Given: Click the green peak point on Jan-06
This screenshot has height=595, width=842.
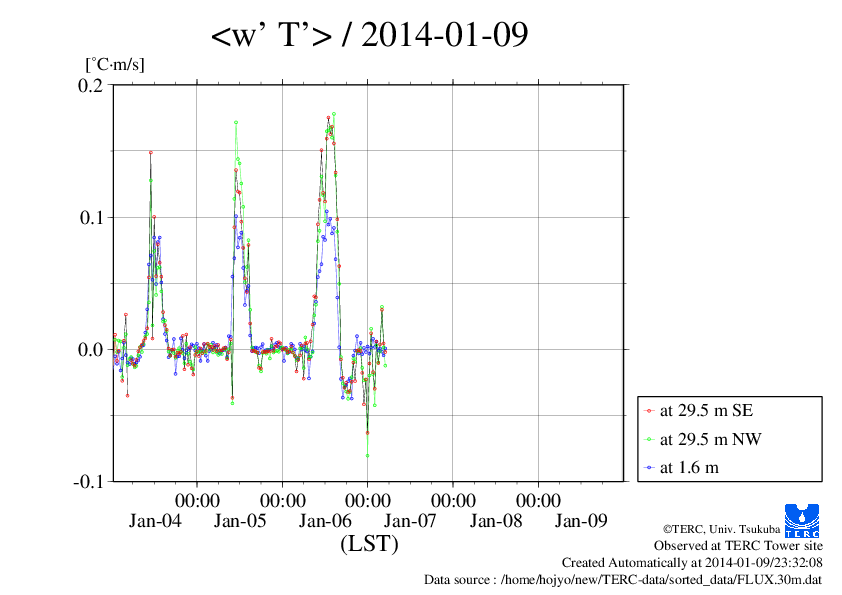Looking at the screenshot, I should click(334, 114).
